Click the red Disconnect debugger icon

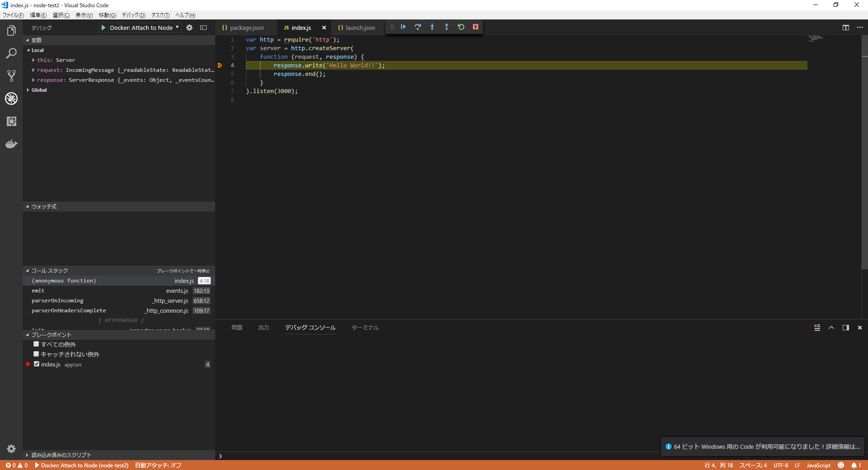[475, 27]
